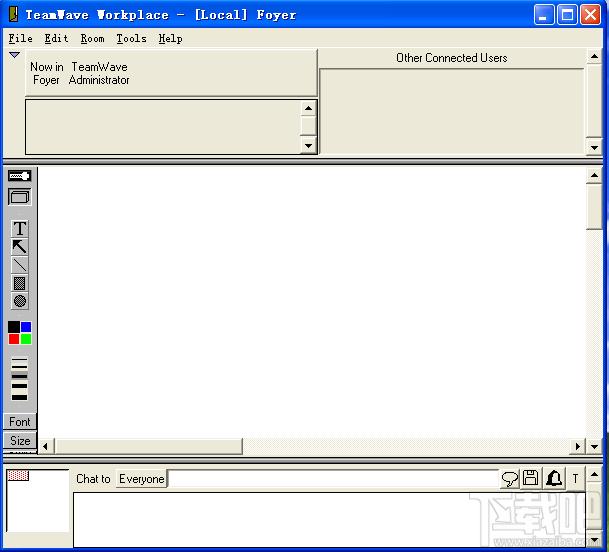Click the horizontal scrollbar thumb

[148, 446]
